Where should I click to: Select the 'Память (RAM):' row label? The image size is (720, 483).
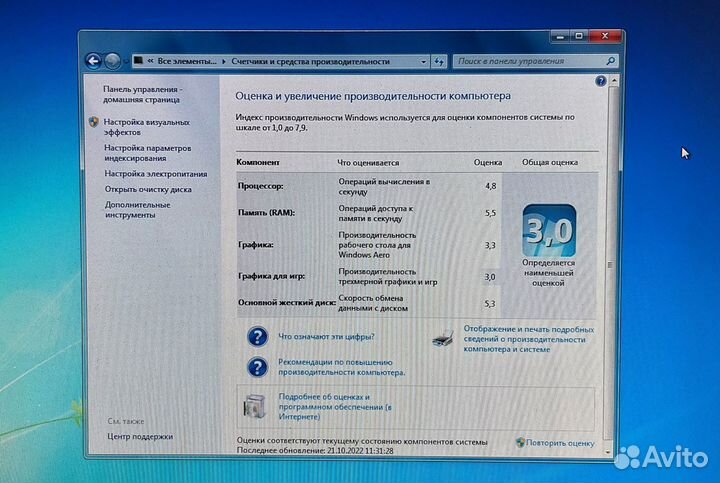pyautogui.click(x=266, y=213)
